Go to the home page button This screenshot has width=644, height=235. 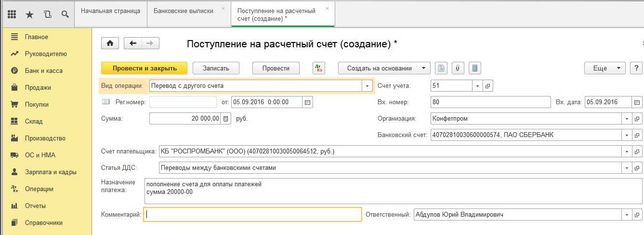(x=110, y=43)
